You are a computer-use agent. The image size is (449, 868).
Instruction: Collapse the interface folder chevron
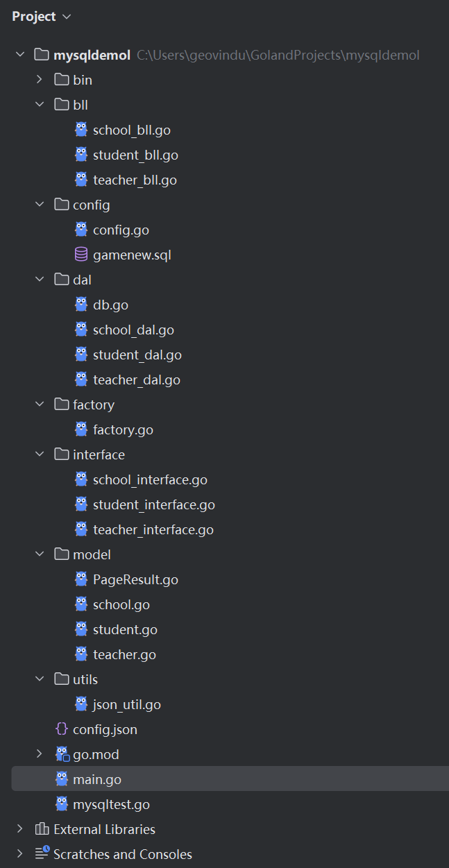(40, 454)
